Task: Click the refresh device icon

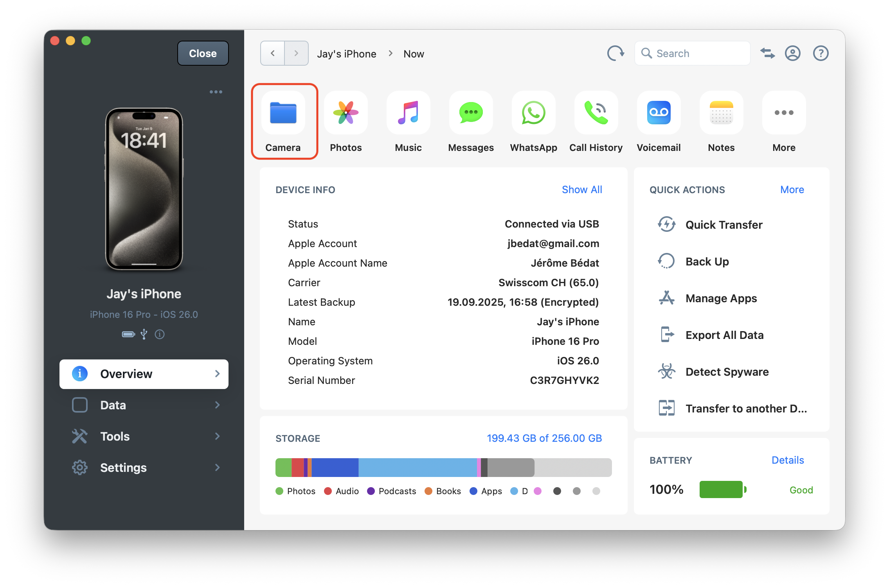Action: (615, 53)
